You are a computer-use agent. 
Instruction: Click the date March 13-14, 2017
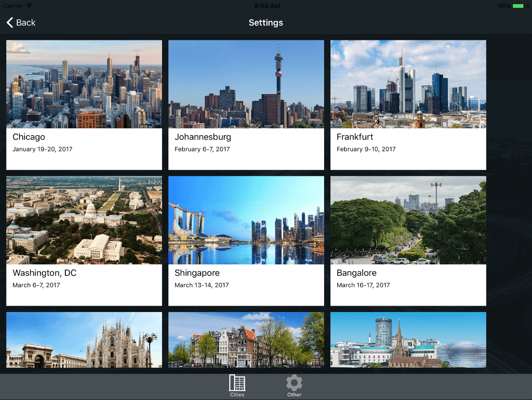point(202,285)
